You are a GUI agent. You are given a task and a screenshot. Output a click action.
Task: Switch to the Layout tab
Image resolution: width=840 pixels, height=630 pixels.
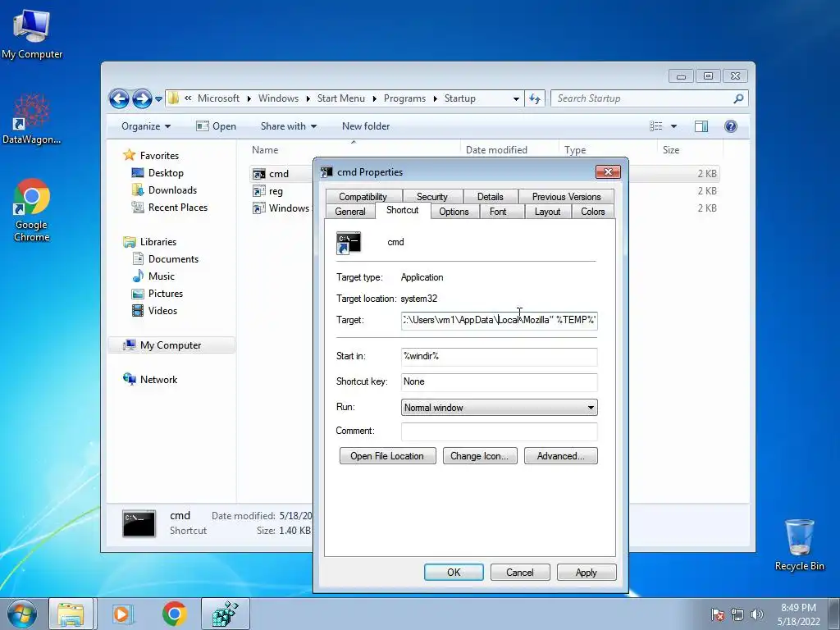[x=547, y=212]
